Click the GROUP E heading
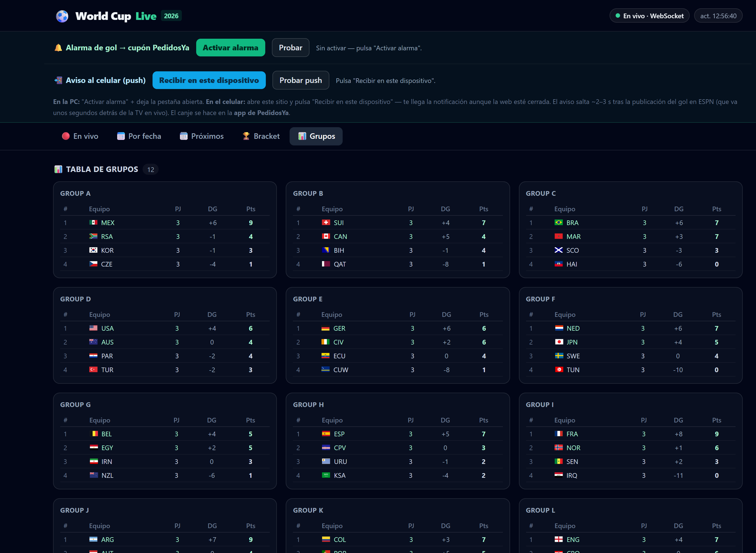This screenshot has width=756, height=553. (x=308, y=299)
